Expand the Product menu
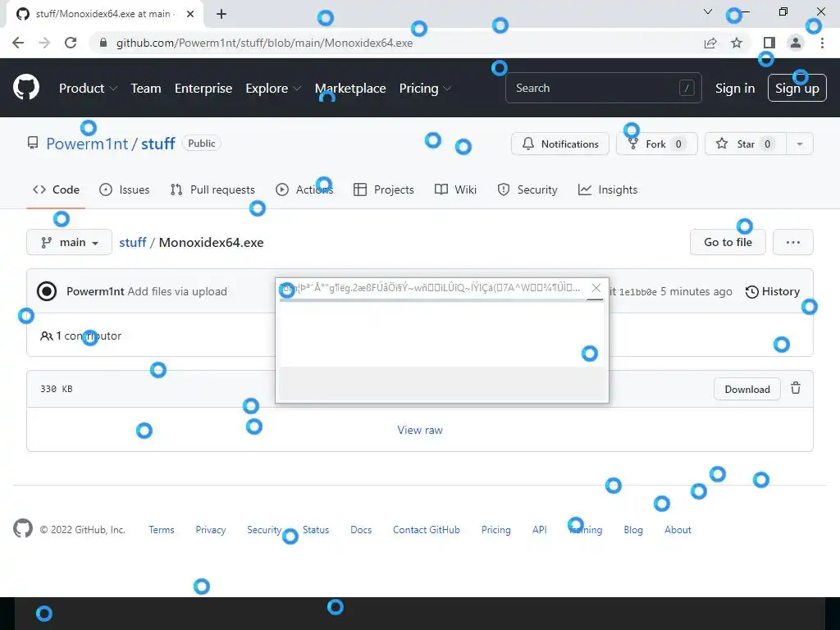 click(88, 89)
